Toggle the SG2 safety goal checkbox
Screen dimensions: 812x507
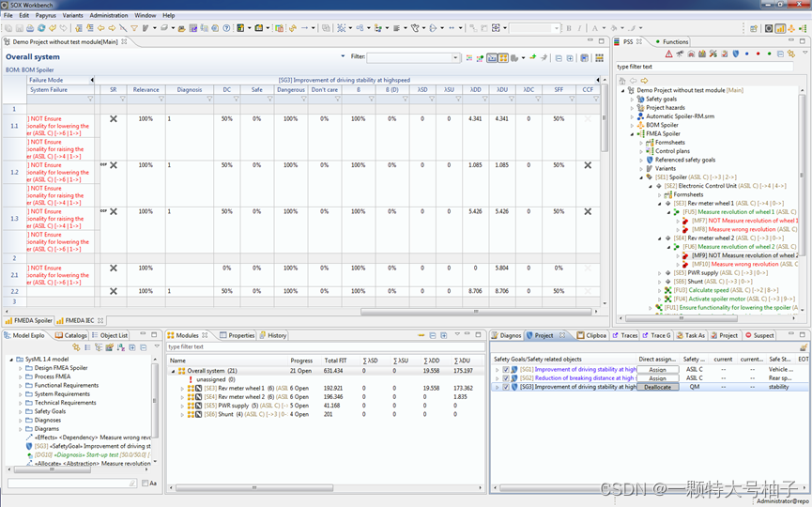506,378
